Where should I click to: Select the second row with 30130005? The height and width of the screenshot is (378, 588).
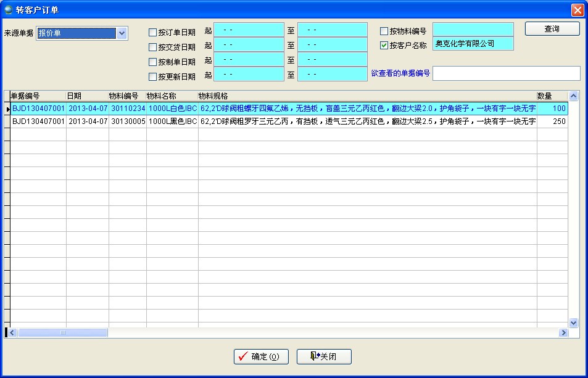coord(127,122)
